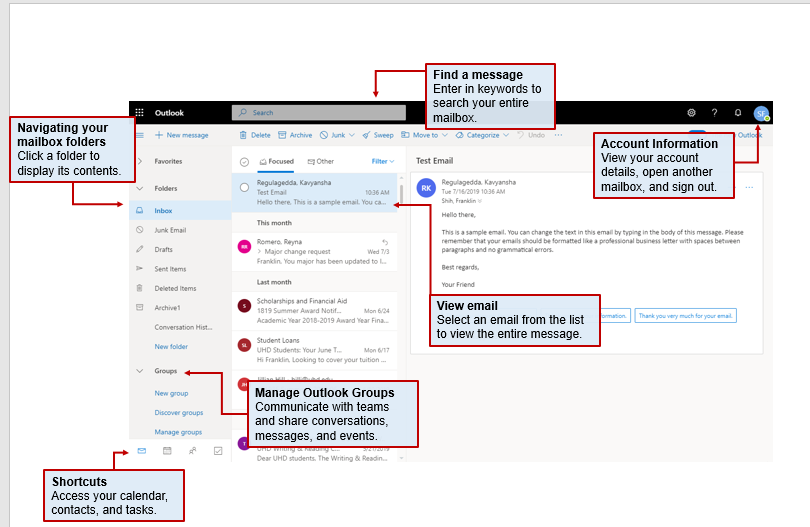Switch to the Other tab

[321, 161]
